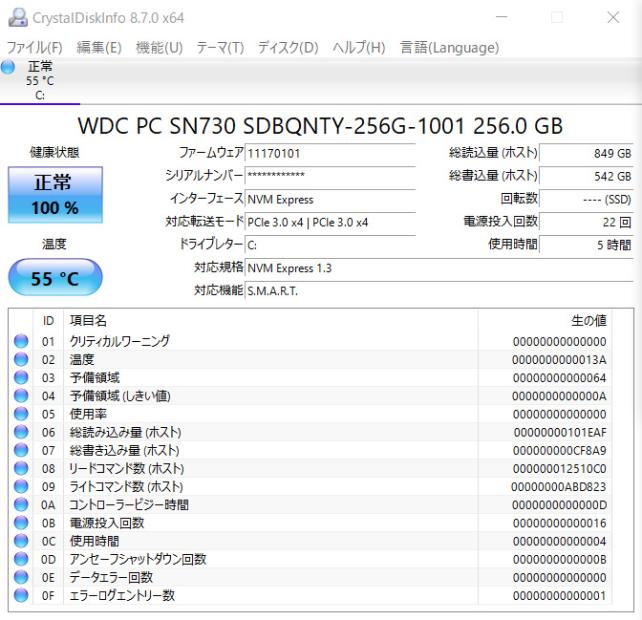Image resolution: width=642 pixels, height=620 pixels.
Task: Click raw value 000000012510C0
Action: (x=559, y=468)
